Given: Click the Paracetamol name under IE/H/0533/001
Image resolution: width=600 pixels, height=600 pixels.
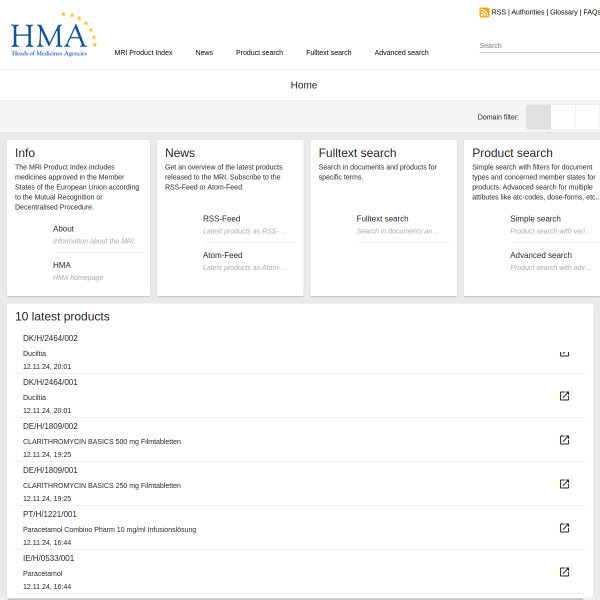Looking at the screenshot, I should click(x=42, y=574).
